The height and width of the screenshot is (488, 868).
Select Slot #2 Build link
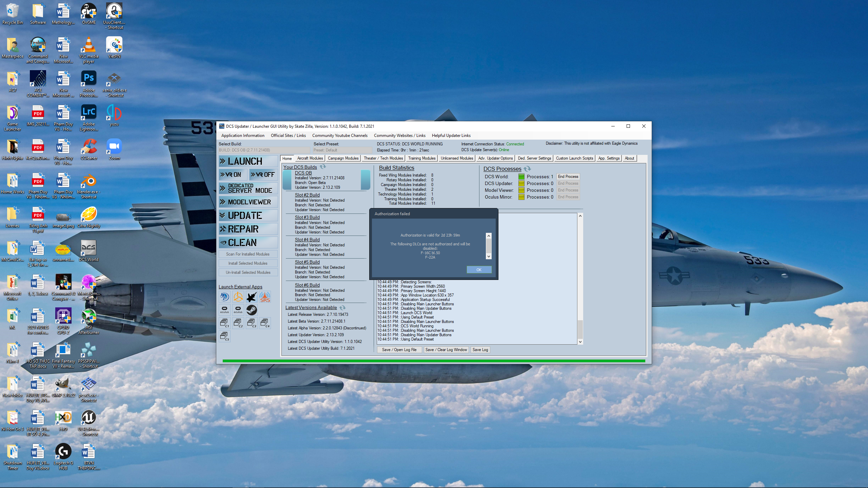pyautogui.click(x=307, y=195)
